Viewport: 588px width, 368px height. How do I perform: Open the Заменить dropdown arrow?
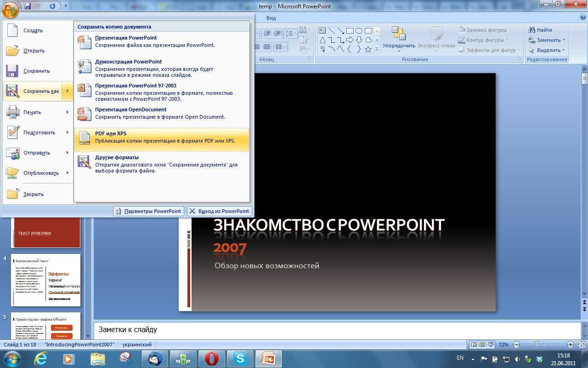pos(564,40)
